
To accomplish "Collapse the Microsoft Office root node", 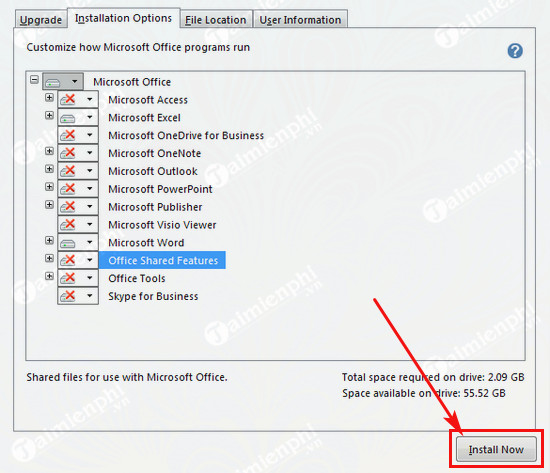I will click(x=34, y=80).
